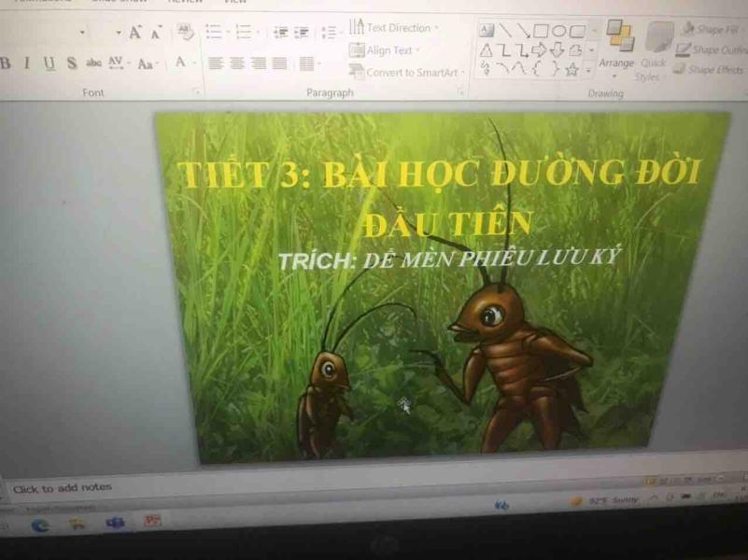Viewport: 748px width, 560px height.
Task: Select the 5-Point Star shape
Action: pos(572,70)
